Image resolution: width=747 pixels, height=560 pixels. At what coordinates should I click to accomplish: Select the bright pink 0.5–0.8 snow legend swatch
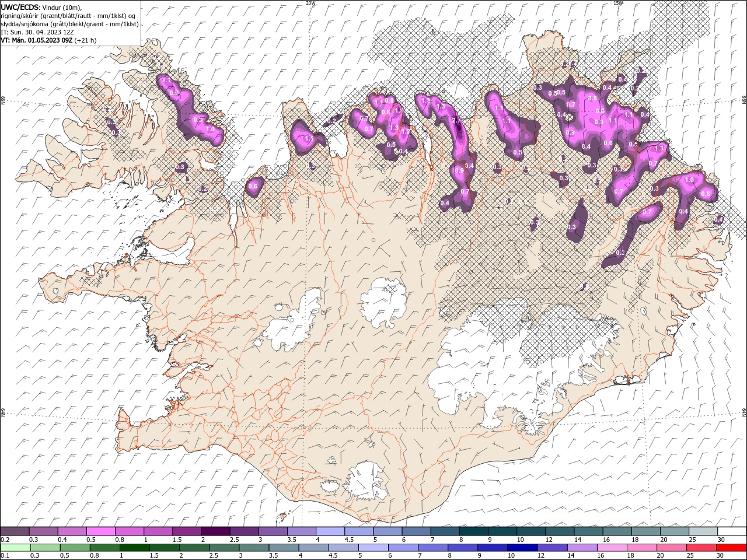tap(101, 531)
